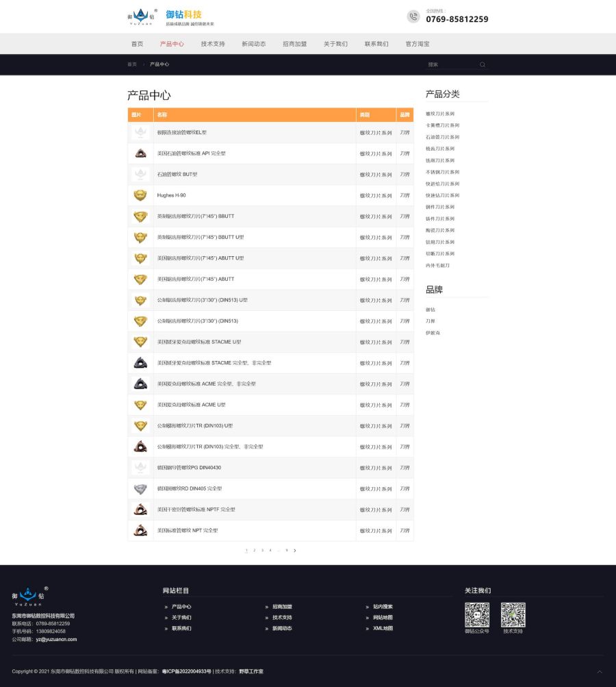Open 官方淘宝 navigation menu item

[x=418, y=44]
